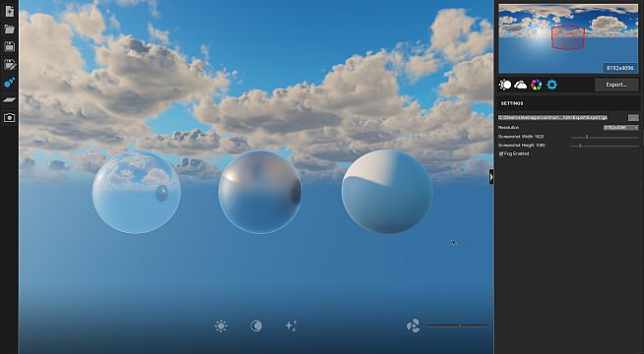Open the Resolution dropdown

(620, 128)
